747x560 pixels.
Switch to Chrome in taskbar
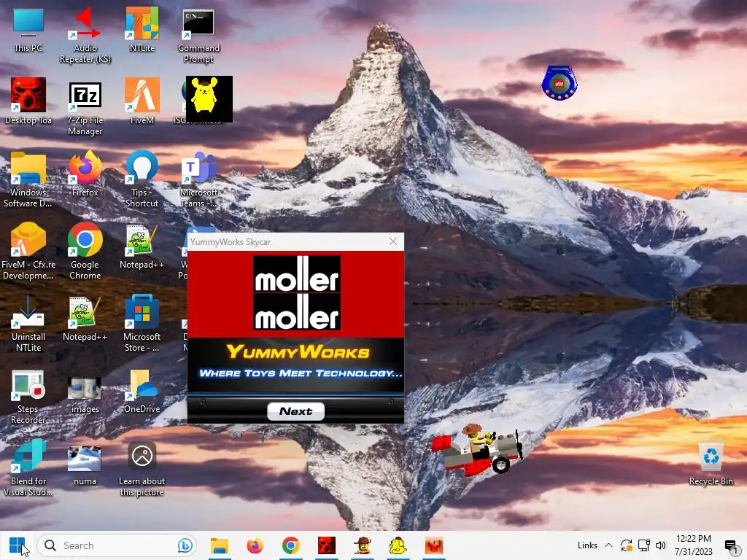coord(290,545)
